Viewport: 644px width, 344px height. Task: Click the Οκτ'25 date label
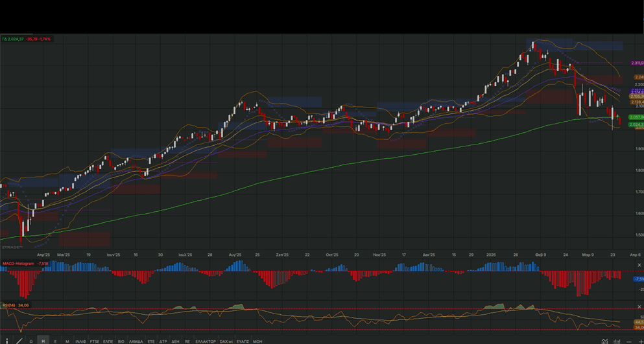pos(332,255)
